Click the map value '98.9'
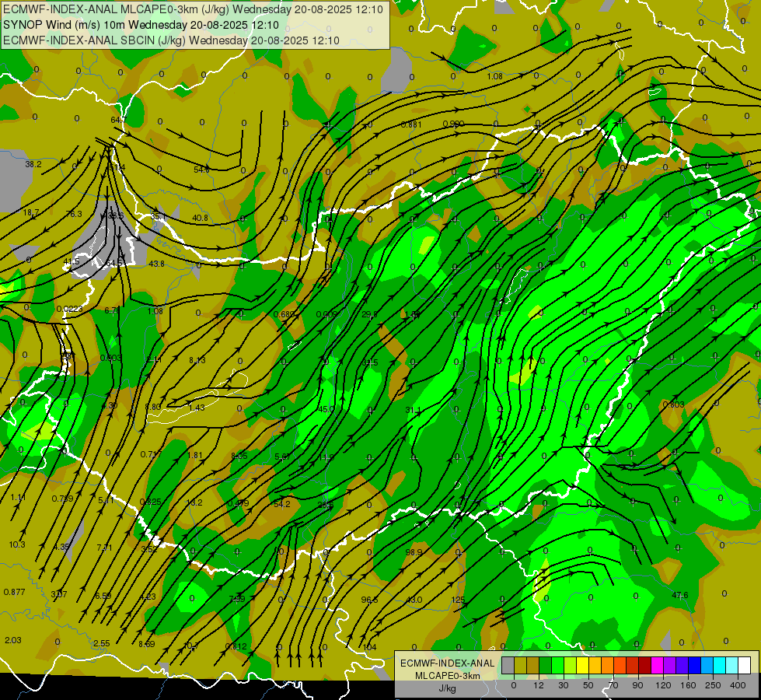The image size is (761, 700). [414, 552]
